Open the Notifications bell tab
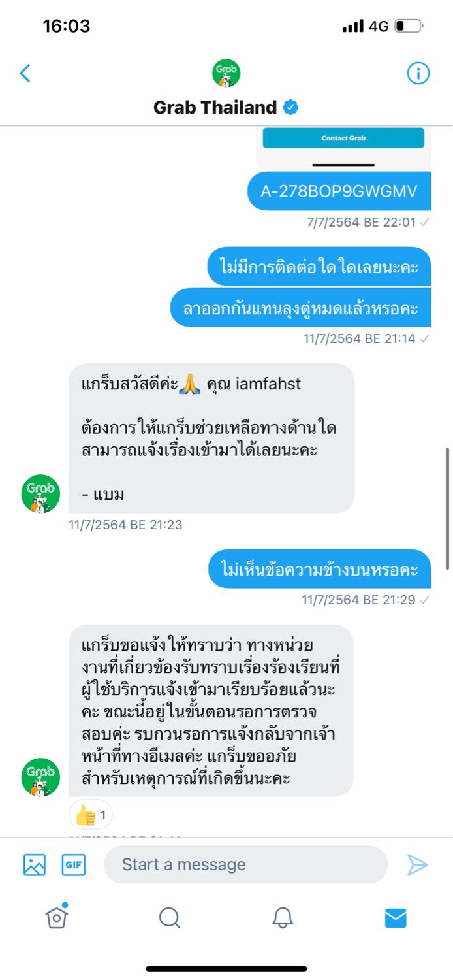 (x=283, y=918)
